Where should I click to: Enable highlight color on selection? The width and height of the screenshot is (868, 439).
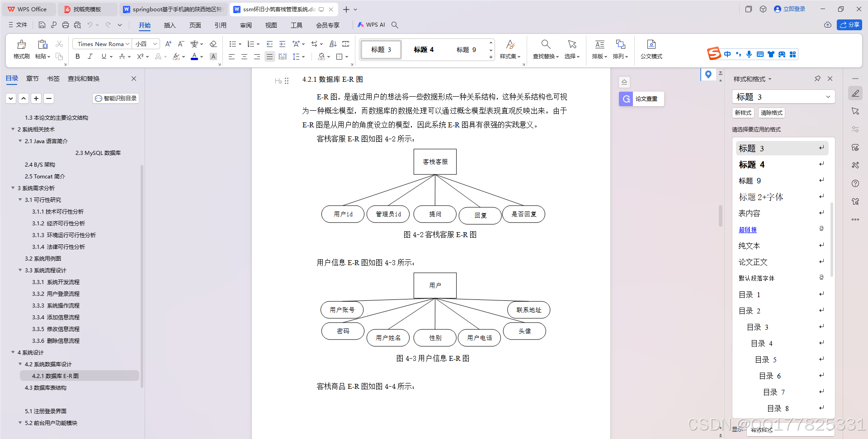coord(176,56)
